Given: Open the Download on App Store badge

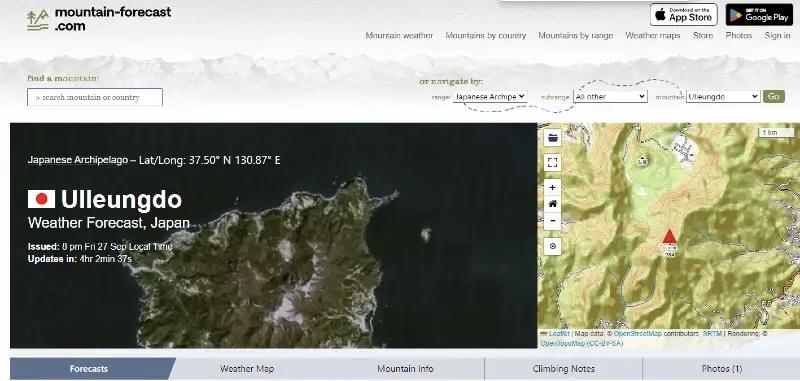Looking at the screenshot, I should coord(684,15).
